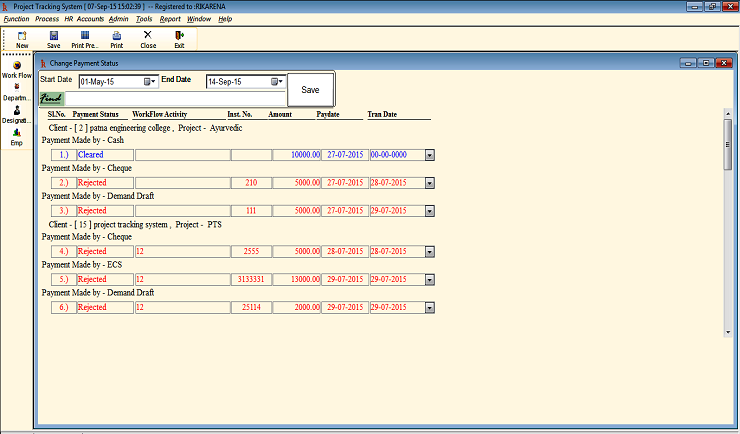
Task: Open the Report menu
Action: [x=170, y=19]
